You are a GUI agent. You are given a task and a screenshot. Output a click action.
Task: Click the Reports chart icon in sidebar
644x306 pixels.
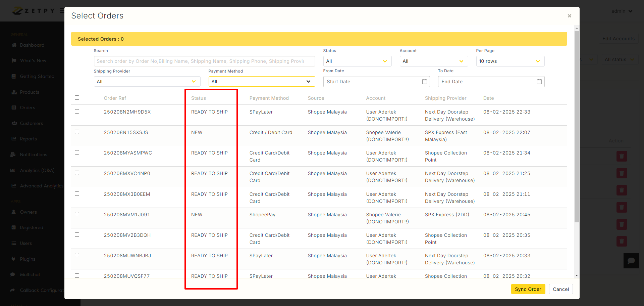(14, 139)
